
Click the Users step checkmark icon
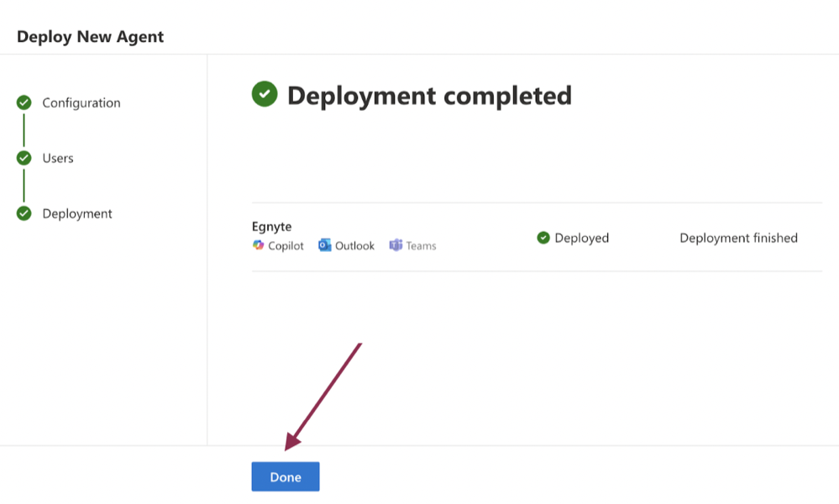24,158
